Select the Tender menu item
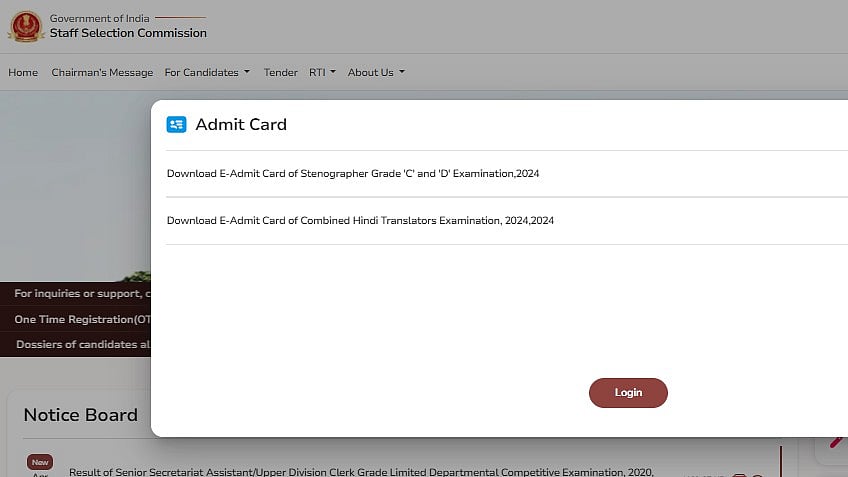 coord(280,72)
